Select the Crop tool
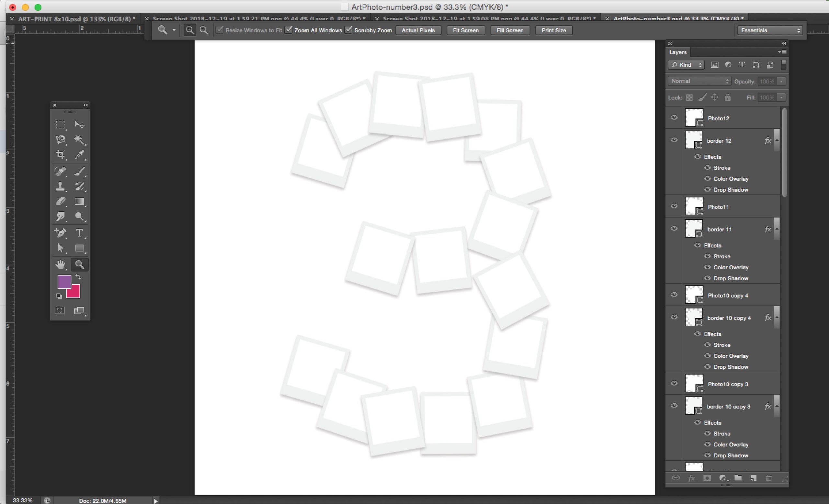This screenshot has height=504, width=829. [61, 154]
